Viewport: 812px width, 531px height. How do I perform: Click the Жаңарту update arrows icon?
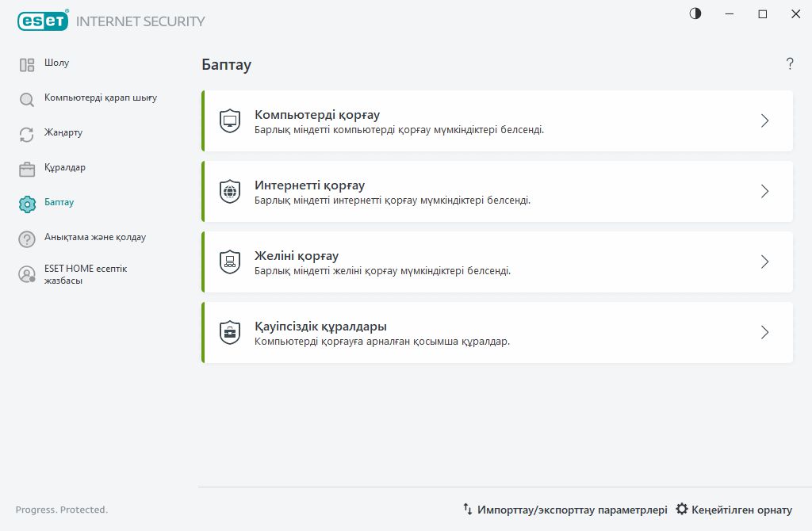click(x=27, y=135)
